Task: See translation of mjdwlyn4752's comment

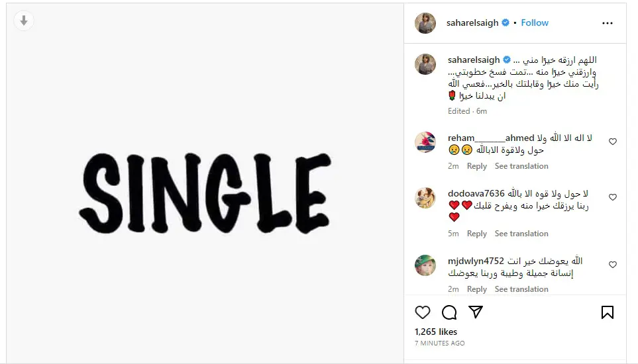Action: pyautogui.click(x=521, y=289)
